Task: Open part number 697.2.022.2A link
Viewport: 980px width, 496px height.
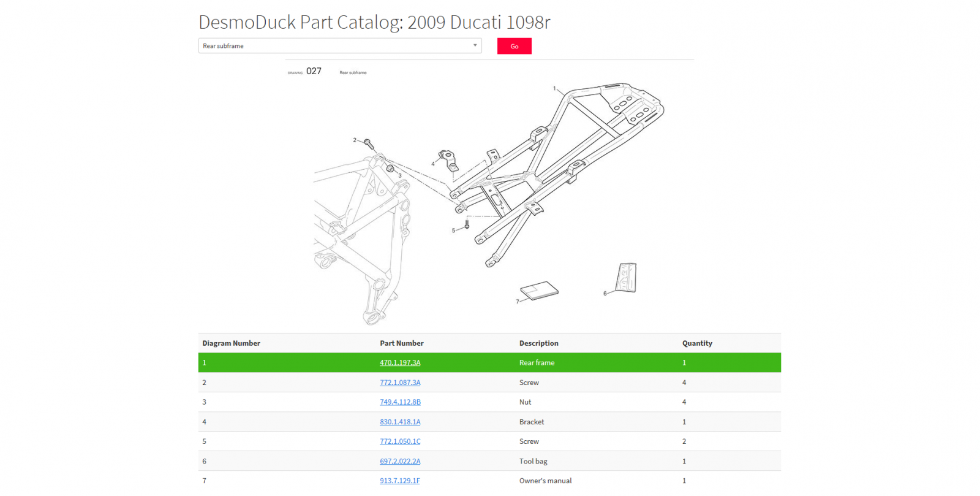Action: click(400, 461)
